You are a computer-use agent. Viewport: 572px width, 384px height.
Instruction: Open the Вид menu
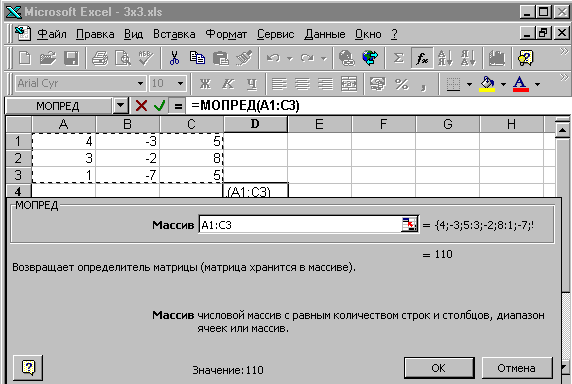134,34
